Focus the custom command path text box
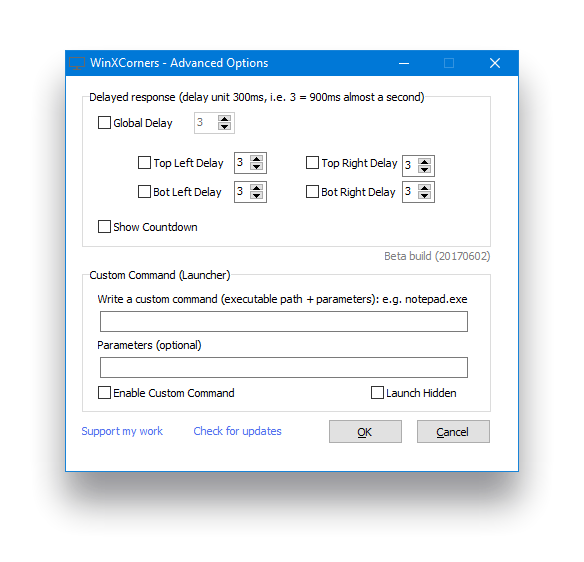 [x=284, y=321]
